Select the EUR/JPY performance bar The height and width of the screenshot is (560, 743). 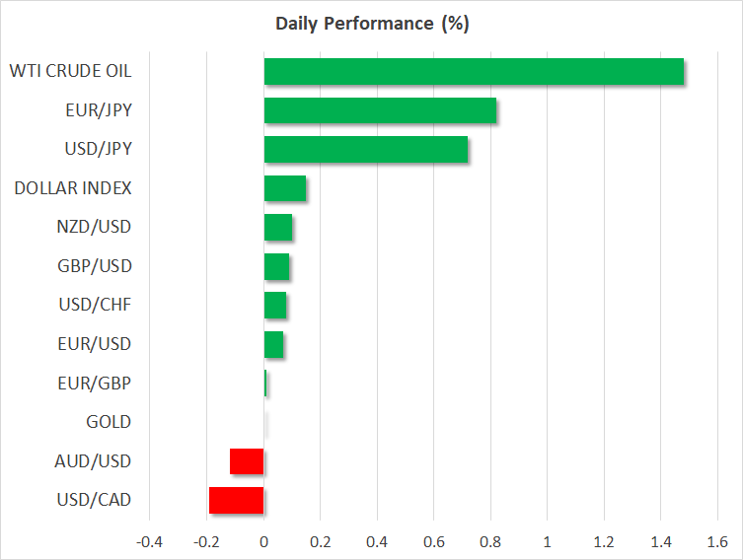tap(380, 110)
